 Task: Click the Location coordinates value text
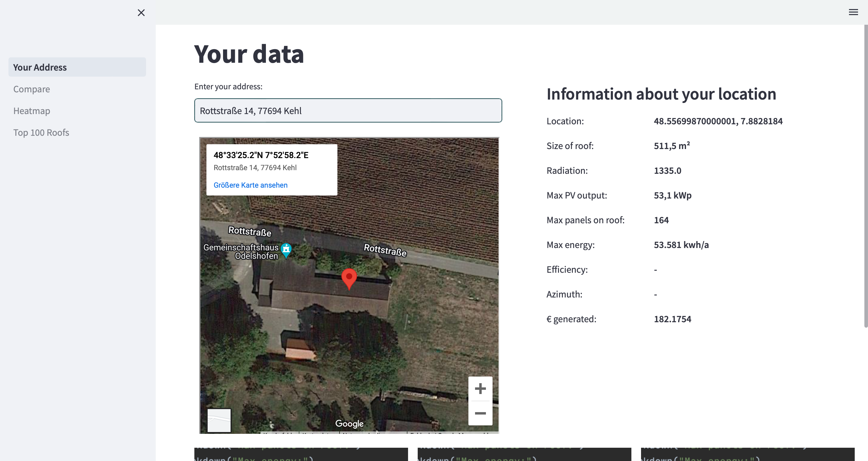pos(718,121)
